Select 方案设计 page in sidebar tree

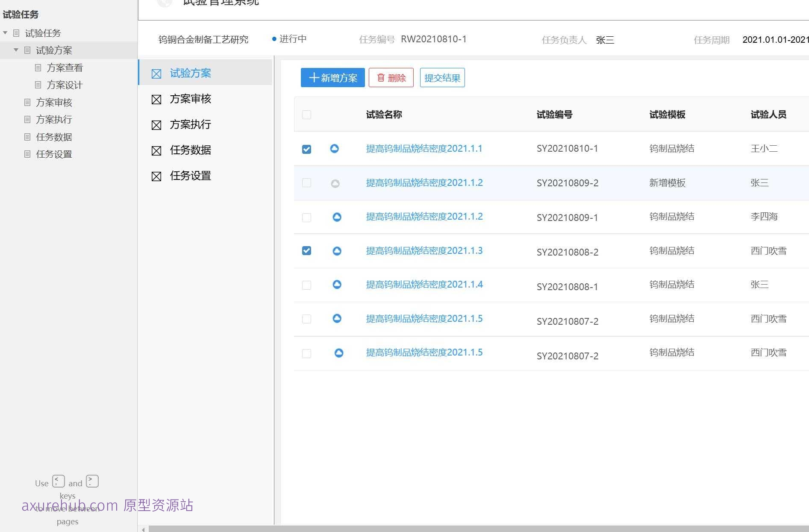click(65, 85)
